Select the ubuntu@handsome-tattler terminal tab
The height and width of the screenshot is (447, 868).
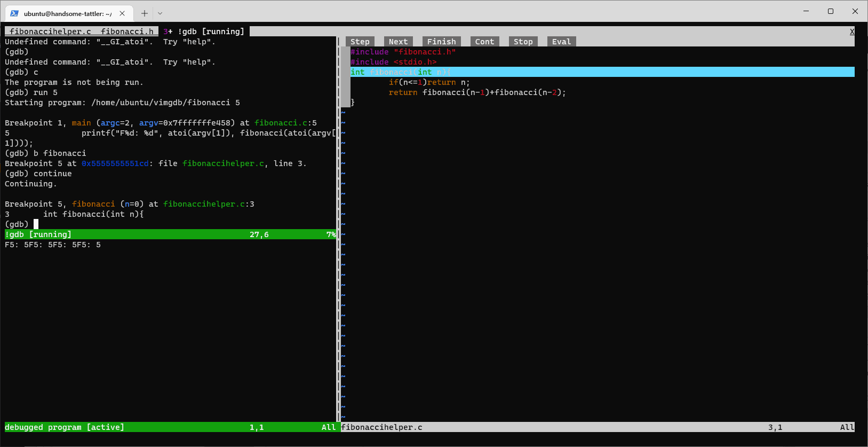(68, 13)
